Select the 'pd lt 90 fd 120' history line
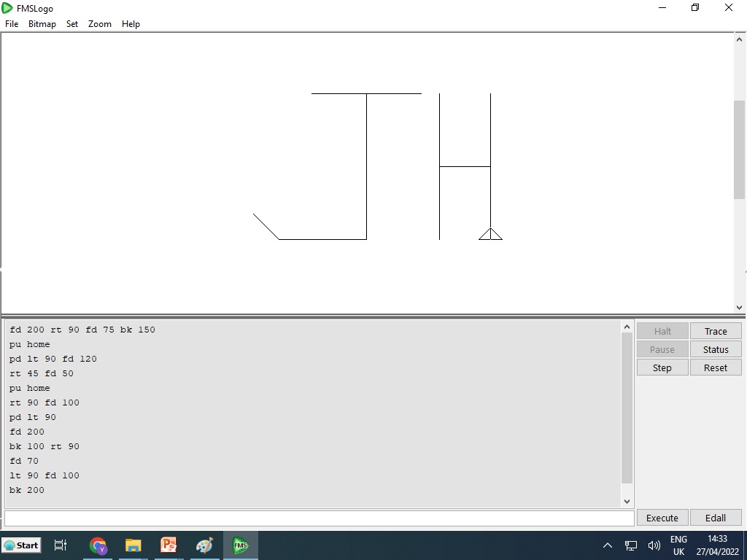The height and width of the screenshot is (560, 747). (x=53, y=359)
